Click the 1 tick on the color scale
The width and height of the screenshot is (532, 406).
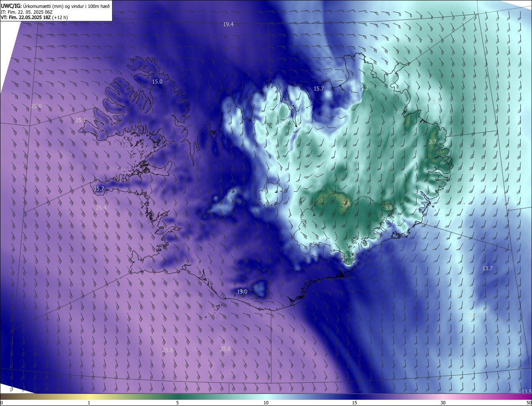click(89, 403)
